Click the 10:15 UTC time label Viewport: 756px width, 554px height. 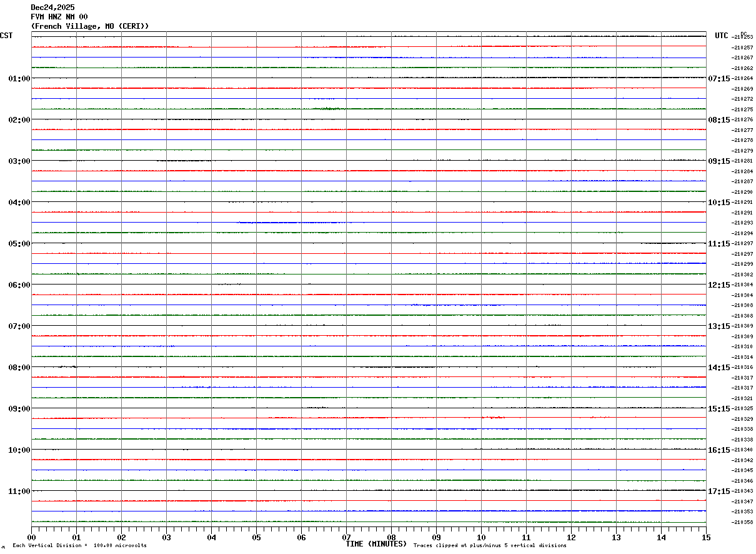pyautogui.click(x=719, y=202)
